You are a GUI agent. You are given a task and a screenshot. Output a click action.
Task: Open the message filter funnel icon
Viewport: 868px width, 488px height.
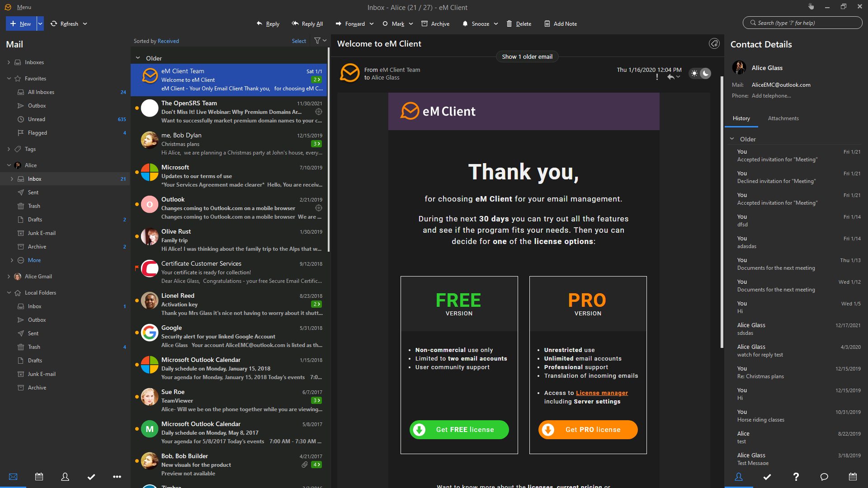tap(317, 41)
